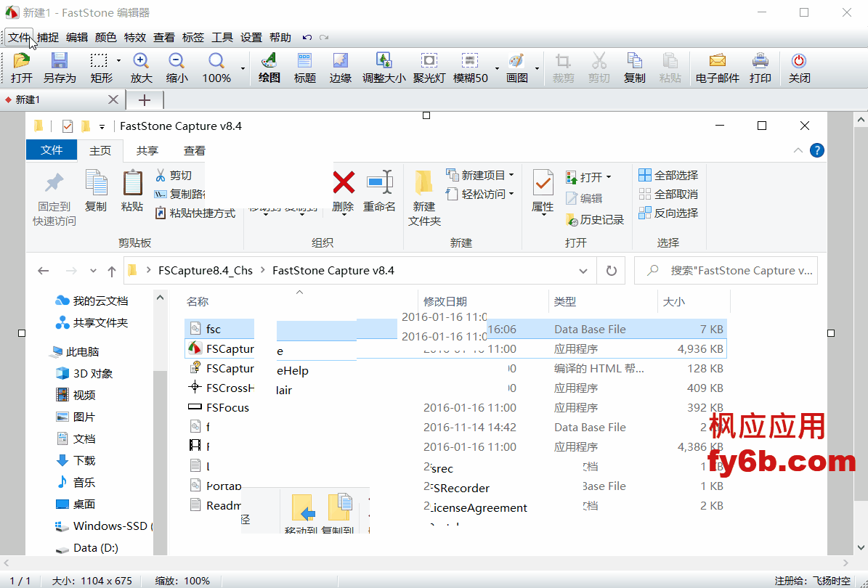
Task: Undo the last action arrow
Action: click(307, 38)
